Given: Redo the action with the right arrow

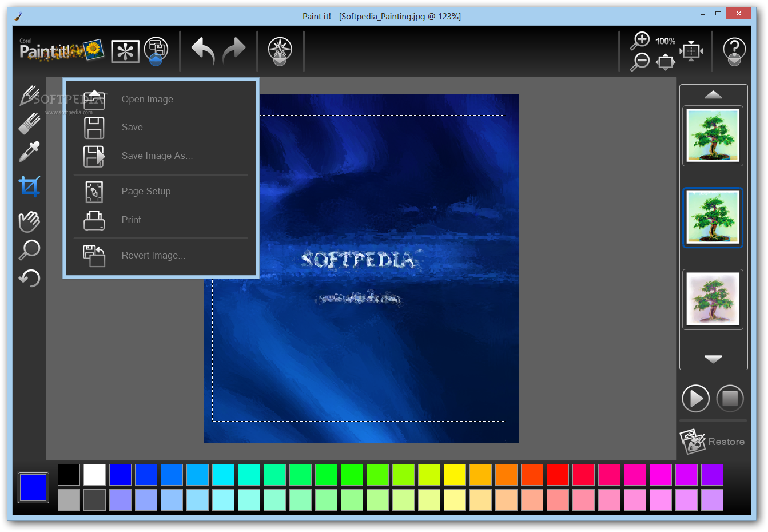Looking at the screenshot, I should [x=234, y=51].
